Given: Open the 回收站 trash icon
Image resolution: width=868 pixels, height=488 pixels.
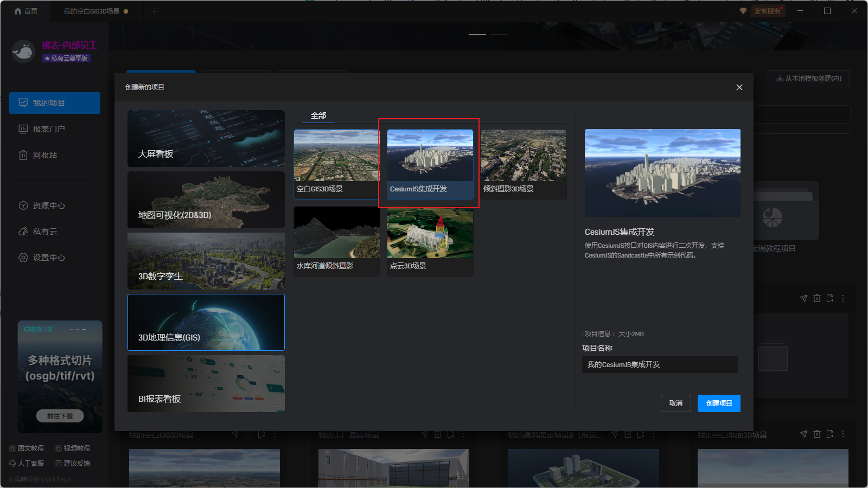Looking at the screenshot, I should coord(23,155).
